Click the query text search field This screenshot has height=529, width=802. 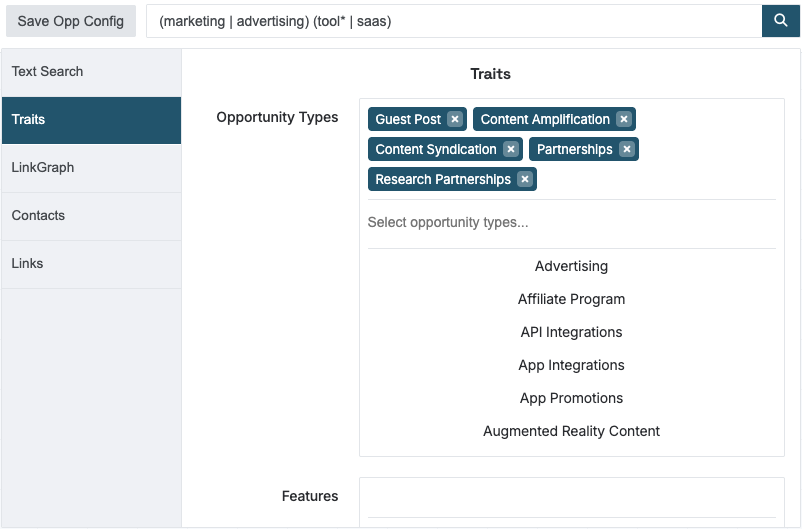coord(454,21)
